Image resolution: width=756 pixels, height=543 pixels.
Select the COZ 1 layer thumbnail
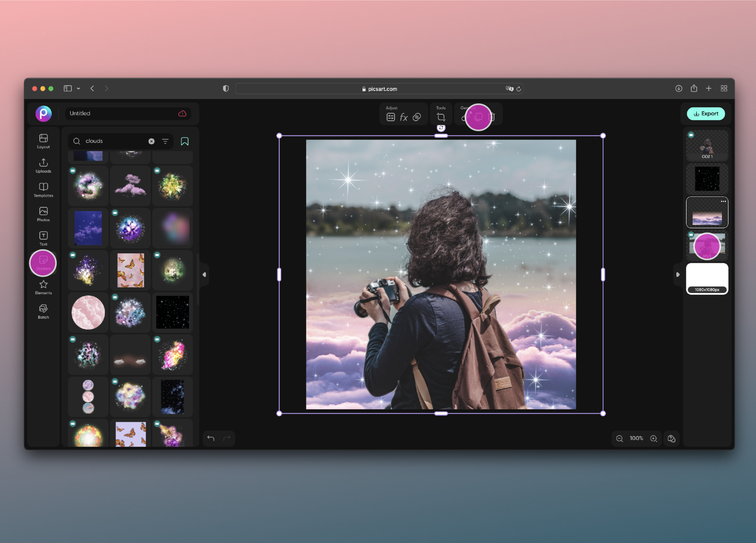[x=707, y=145]
